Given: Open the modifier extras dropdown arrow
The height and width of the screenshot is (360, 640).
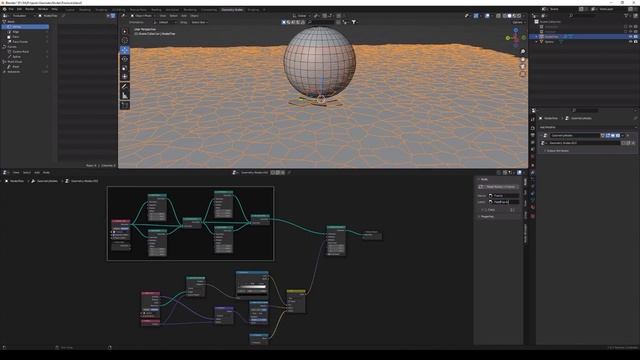Looking at the screenshot, I should (623, 136).
